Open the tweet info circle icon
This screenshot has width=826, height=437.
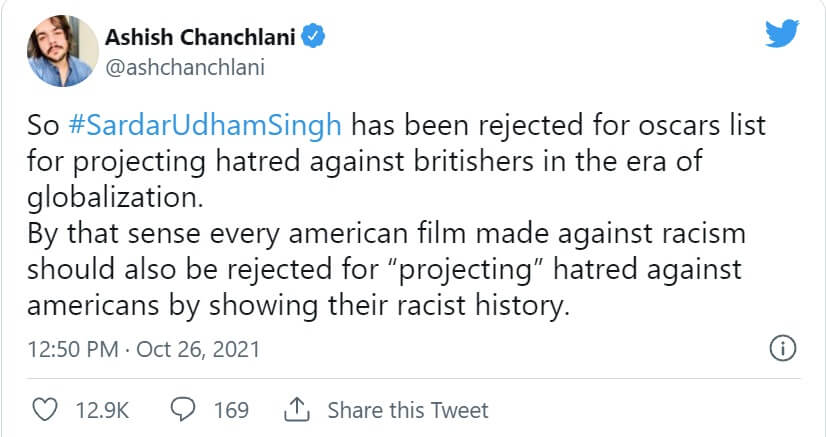pyautogui.click(x=781, y=349)
